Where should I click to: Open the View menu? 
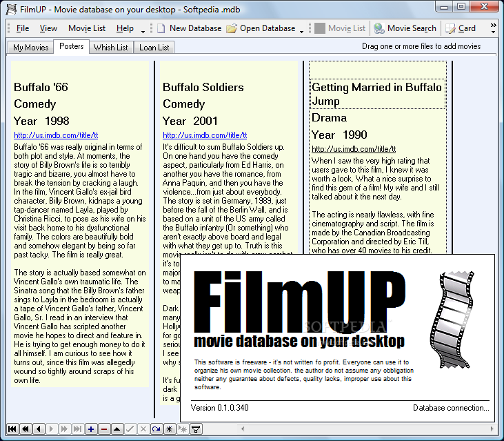pyautogui.click(x=48, y=28)
